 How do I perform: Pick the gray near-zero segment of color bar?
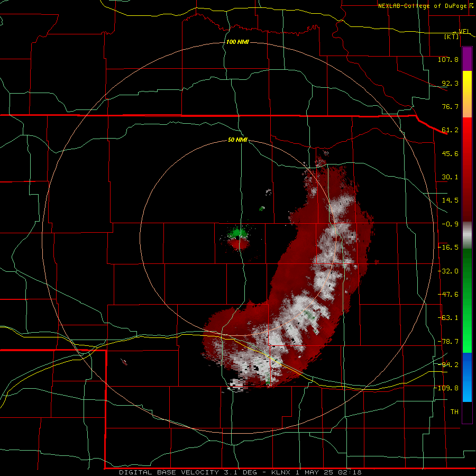point(467,235)
